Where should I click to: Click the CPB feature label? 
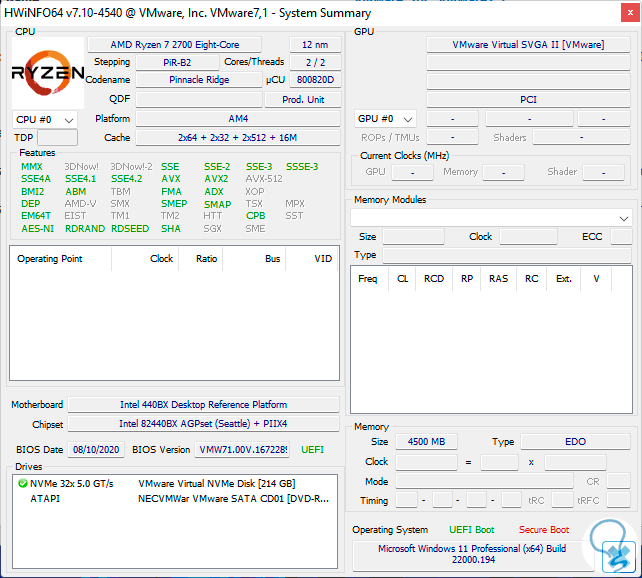point(255,216)
